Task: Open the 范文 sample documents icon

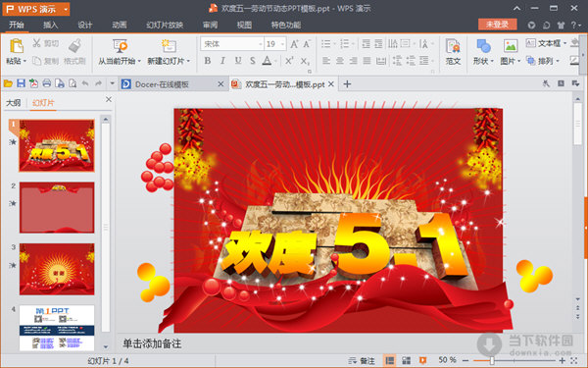Action: pos(453,46)
